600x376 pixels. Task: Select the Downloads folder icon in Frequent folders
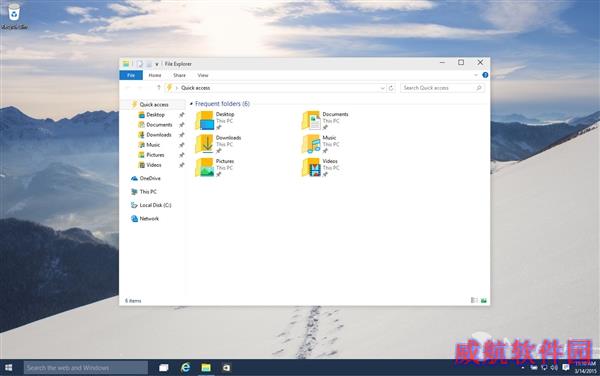click(x=205, y=144)
